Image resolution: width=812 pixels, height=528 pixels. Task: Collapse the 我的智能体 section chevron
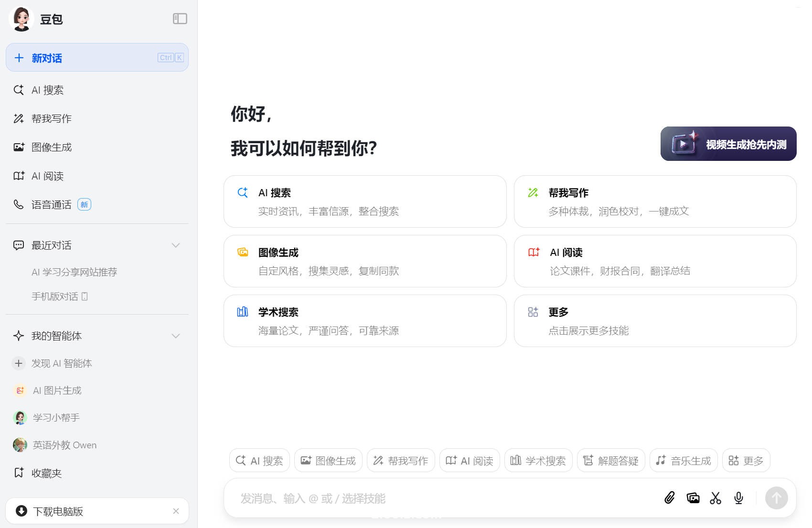176,336
